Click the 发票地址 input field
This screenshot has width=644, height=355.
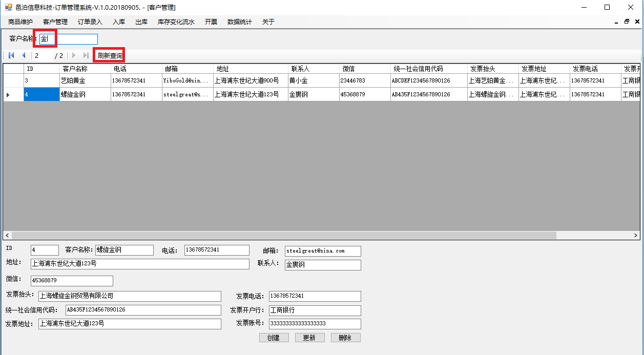130,324
